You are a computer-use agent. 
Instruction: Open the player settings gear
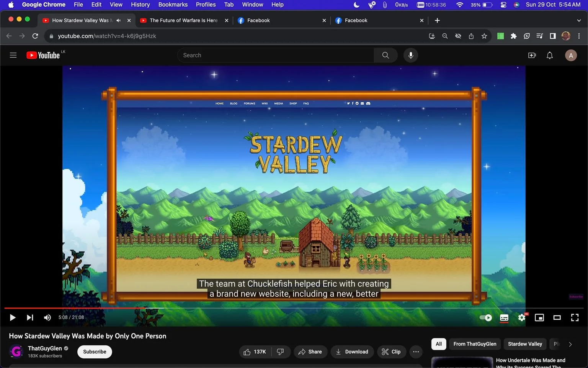522,317
